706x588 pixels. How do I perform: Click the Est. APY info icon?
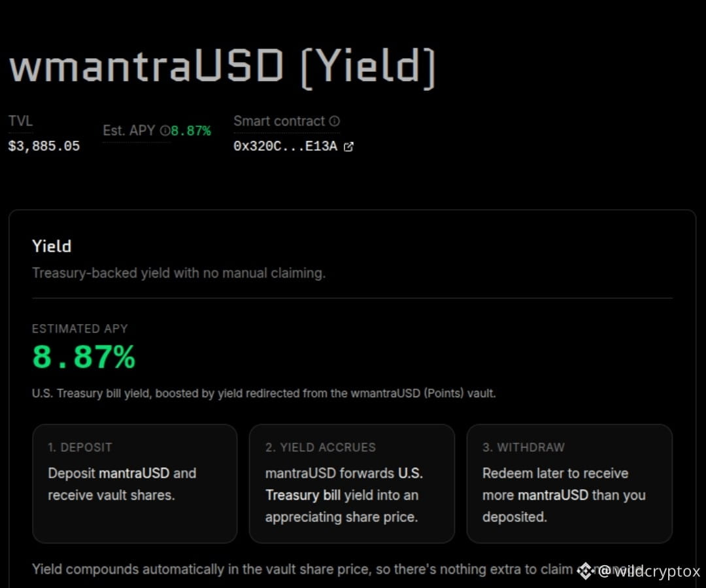(x=165, y=131)
